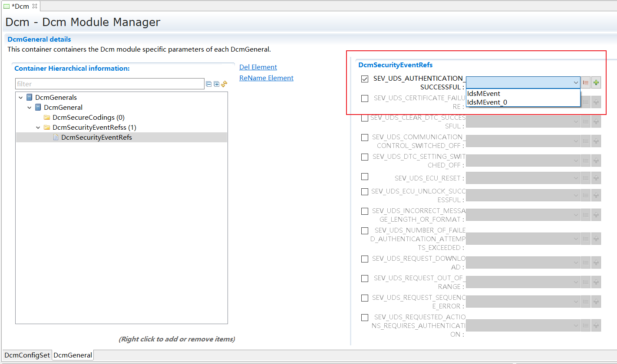Check the SEV_UDS_REQUEST_DOWNLOAD checkbox

coord(365,259)
